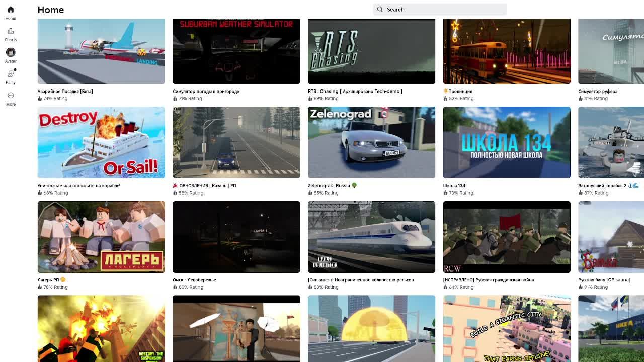Click title Уничтожьте или отплывите на корабле!
644x362 pixels.
[x=78, y=185]
